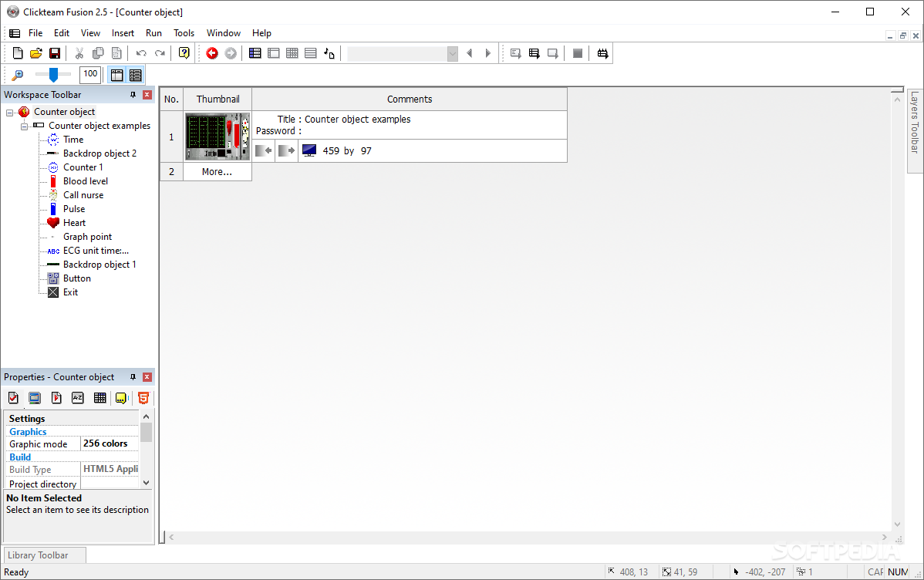Open the Event list editor icon
The height and width of the screenshot is (580, 924).
pos(311,53)
